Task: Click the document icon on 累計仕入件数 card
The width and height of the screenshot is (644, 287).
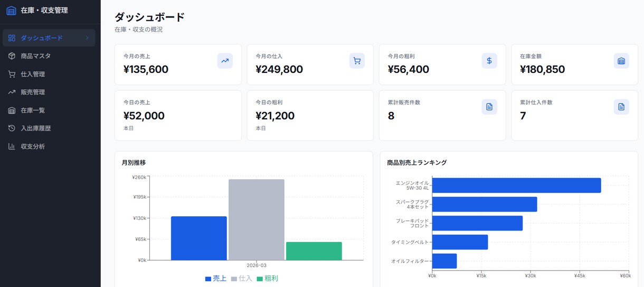Action: 621,107
